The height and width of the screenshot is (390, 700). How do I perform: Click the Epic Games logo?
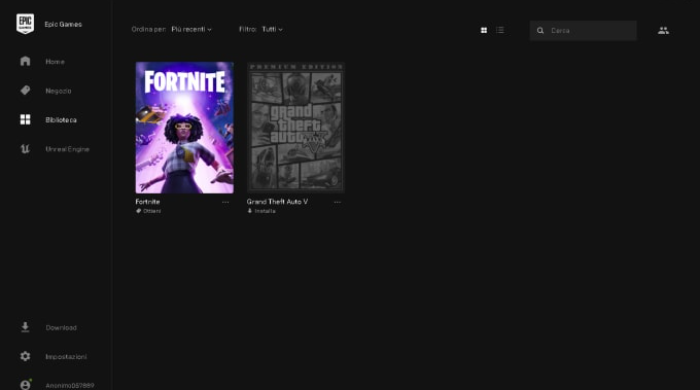[x=25, y=24]
